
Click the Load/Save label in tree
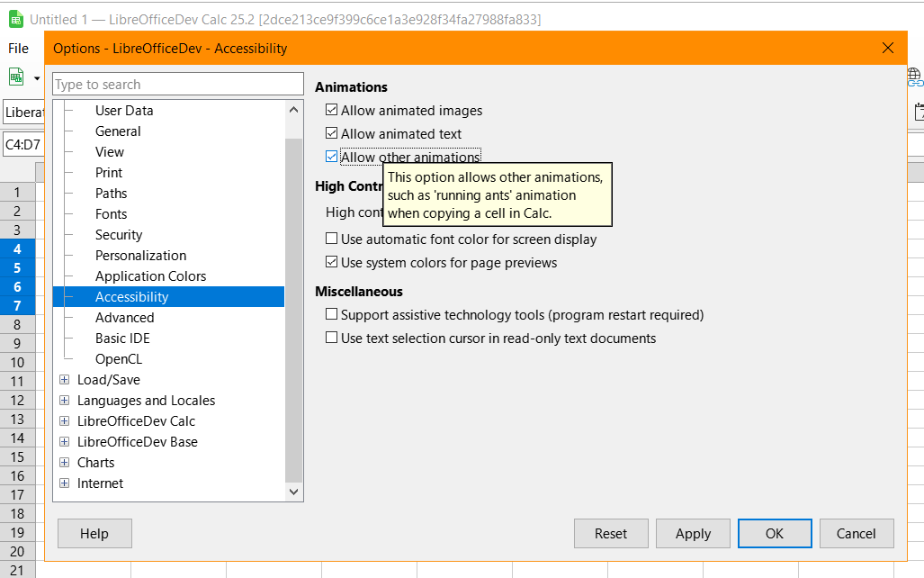coord(109,380)
